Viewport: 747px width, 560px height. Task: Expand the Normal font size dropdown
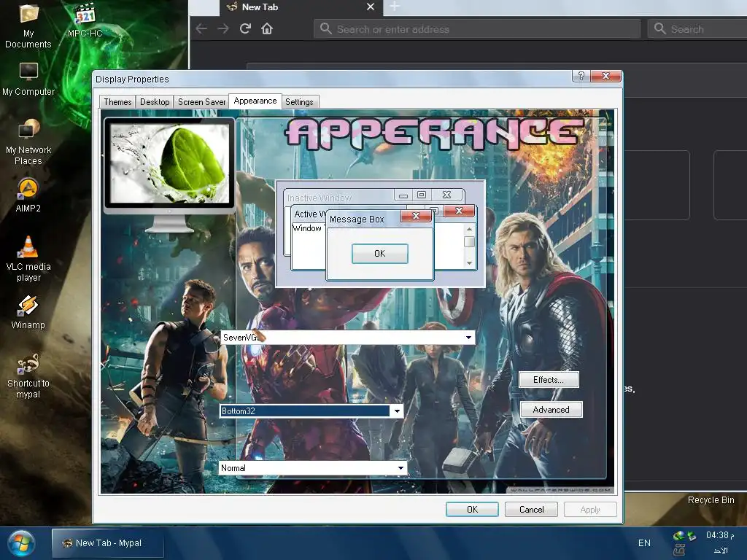(x=400, y=468)
